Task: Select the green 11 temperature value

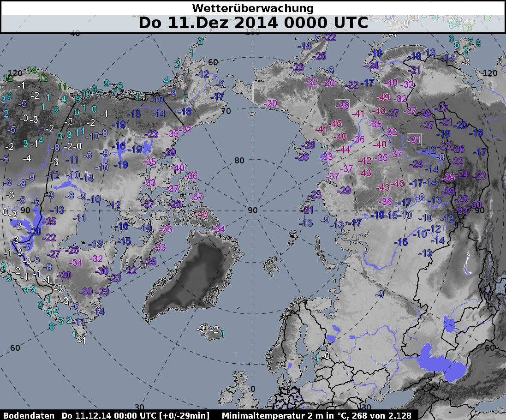Action: pyautogui.click(x=62, y=86)
